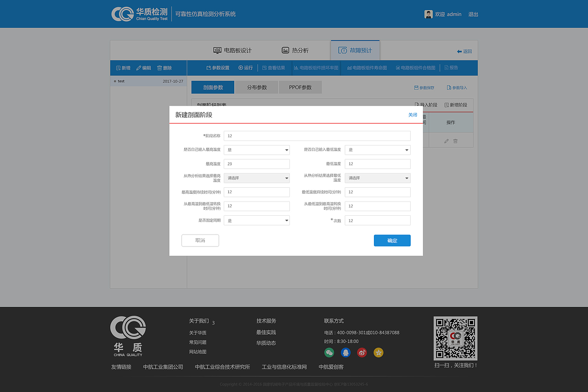The height and width of the screenshot is (392, 588).
Task: Open the 电路板组件损坏率图 chart
Action: click(x=316, y=68)
